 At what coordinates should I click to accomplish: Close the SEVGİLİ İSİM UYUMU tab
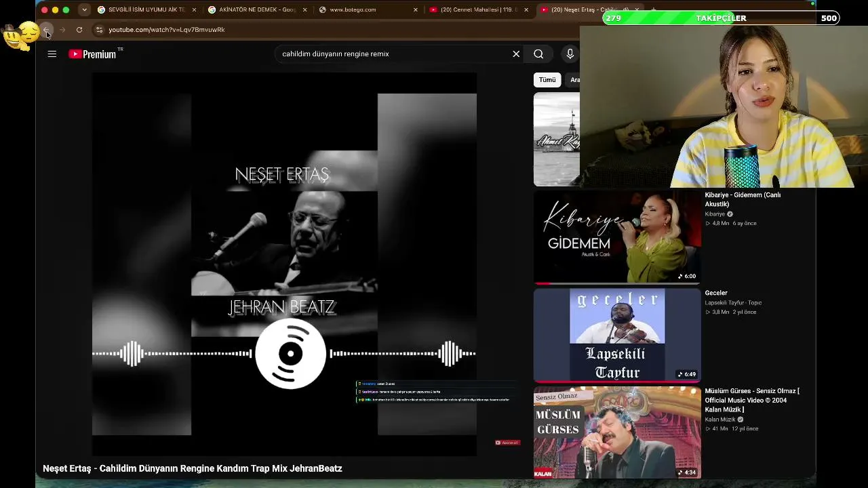[x=194, y=10]
